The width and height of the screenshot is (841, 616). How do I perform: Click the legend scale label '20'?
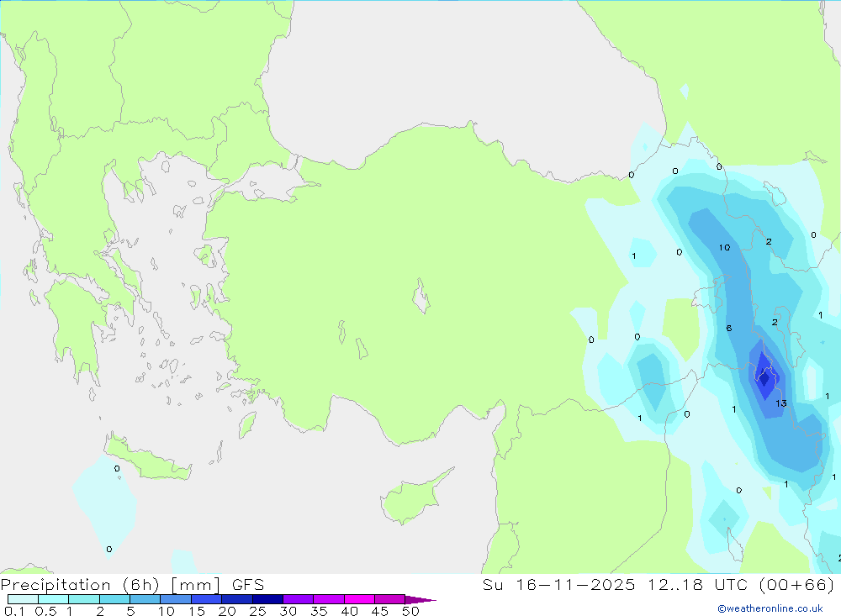click(227, 611)
